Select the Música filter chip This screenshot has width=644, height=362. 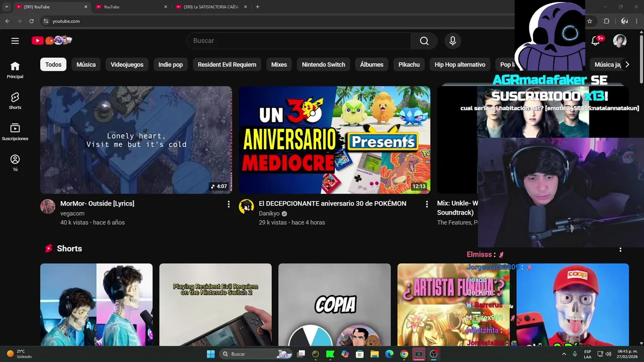point(86,64)
